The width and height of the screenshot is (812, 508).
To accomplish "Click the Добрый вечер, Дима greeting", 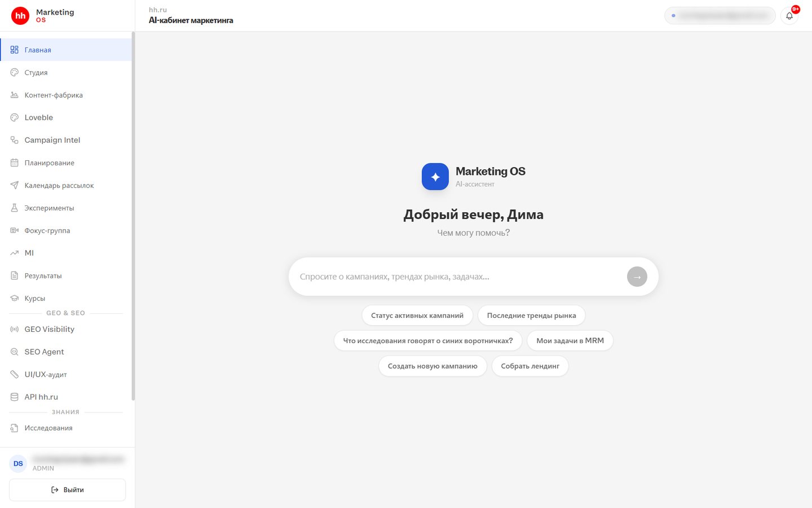I will 474,214.
